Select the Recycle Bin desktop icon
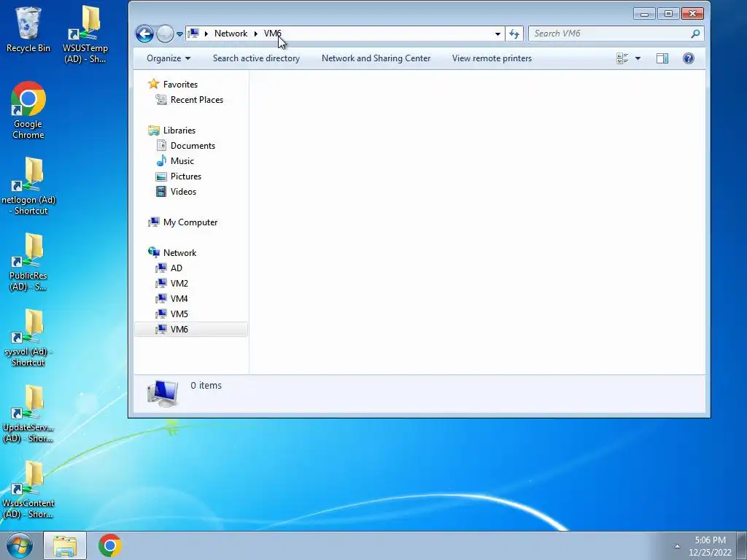This screenshot has height=560, width=747. tap(28, 29)
